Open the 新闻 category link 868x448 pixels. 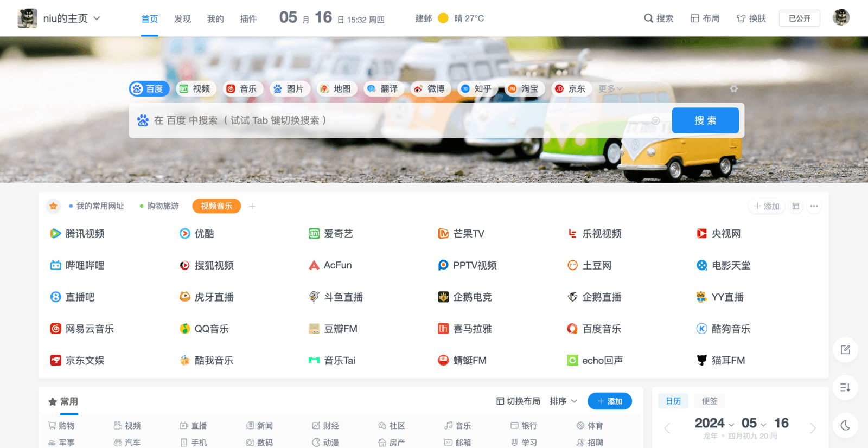(259, 426)
